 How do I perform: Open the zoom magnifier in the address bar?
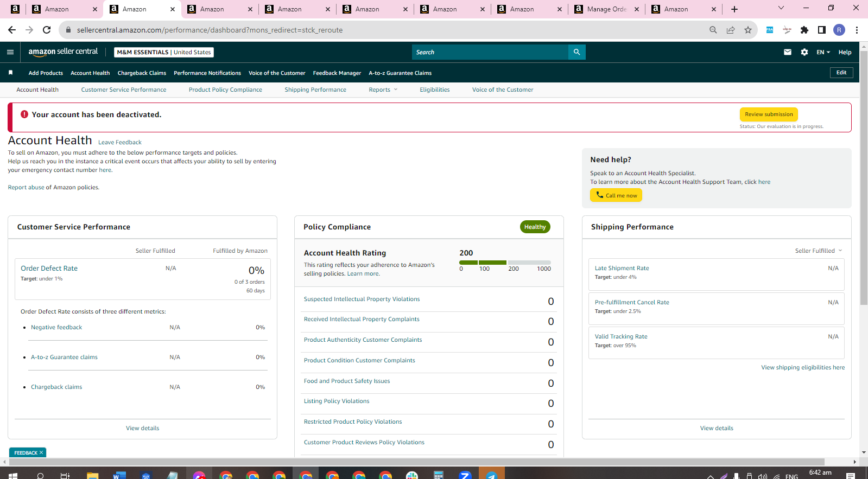[713, 30]
